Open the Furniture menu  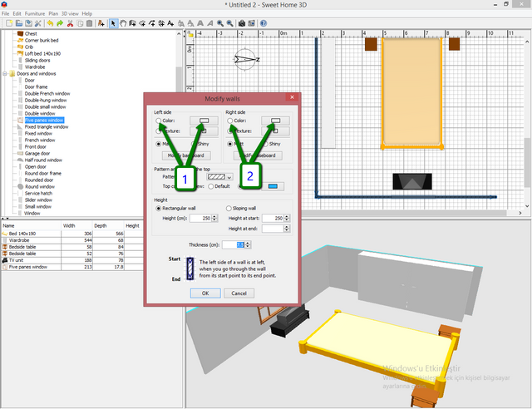(35, 14)
